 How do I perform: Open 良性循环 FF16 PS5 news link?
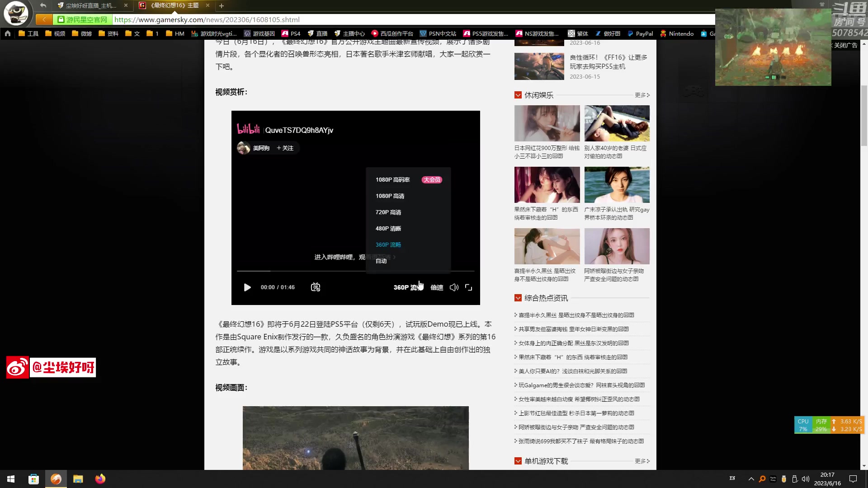(609, 62)
